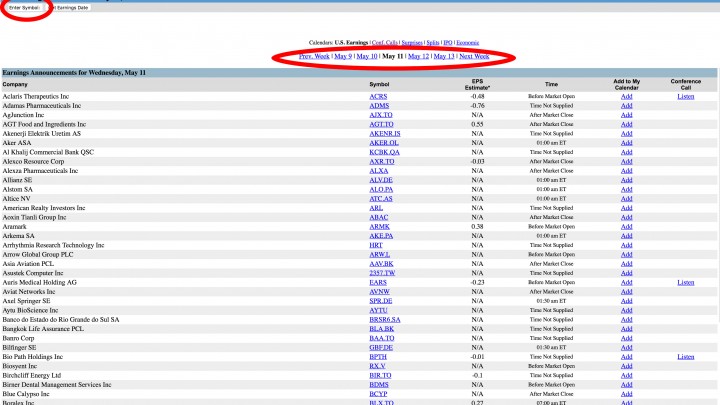Image resolution: width=720 pixels, height=405 pixels.
Task: Open the AKE.PA symbol link
Action: [x=381, y=236]
